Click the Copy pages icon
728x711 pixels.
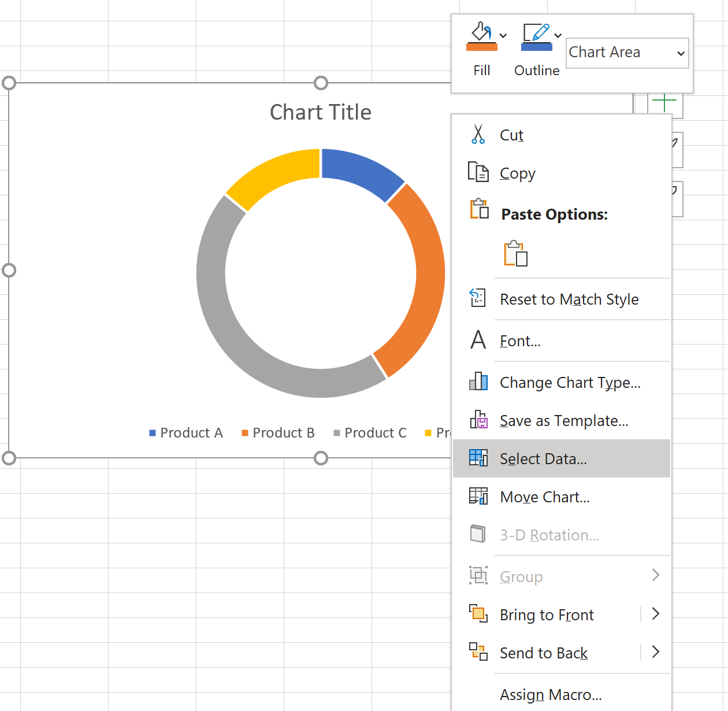pyautogui.click(x=478, y=172)
